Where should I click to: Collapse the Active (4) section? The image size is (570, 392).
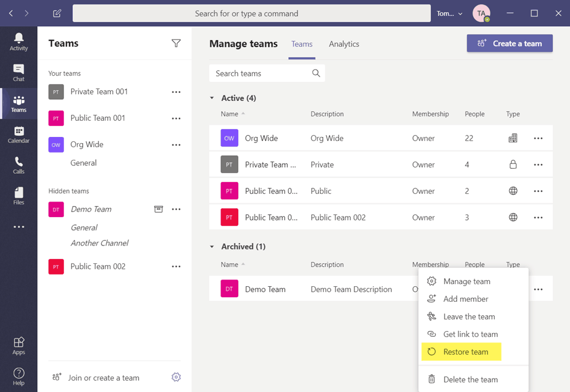pyautogui.click(x=212, y=98)
